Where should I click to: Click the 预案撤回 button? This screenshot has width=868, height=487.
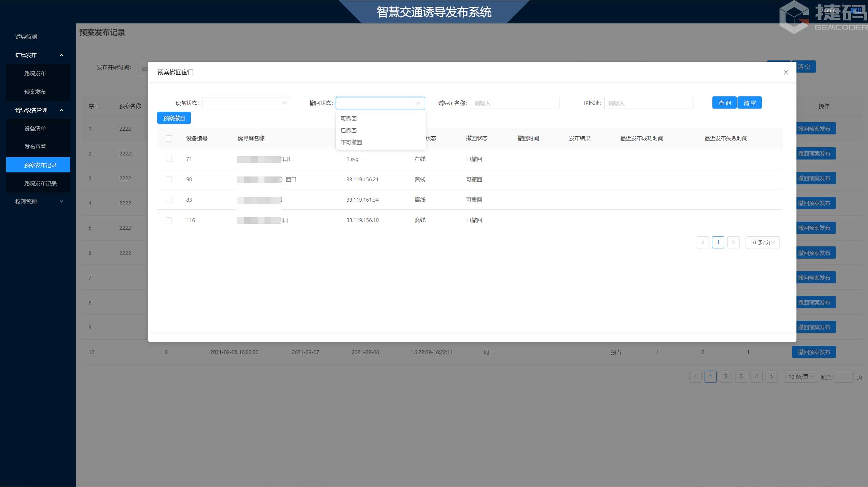[x=174, y=118]
